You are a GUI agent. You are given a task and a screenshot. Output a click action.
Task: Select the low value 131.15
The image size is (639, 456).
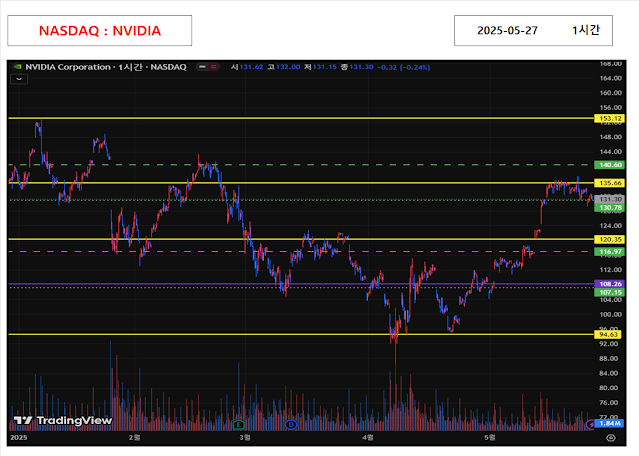[324, 67]
